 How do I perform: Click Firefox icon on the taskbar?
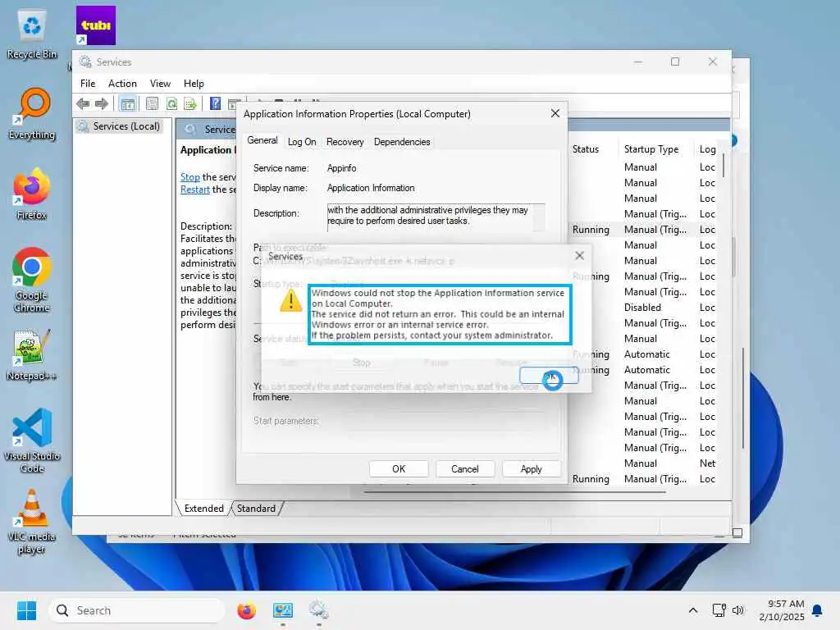[246, 610]
